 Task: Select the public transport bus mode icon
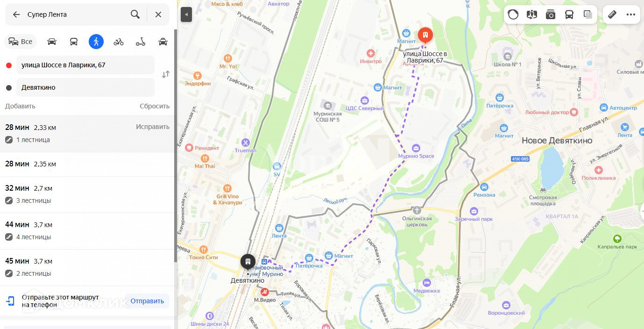pyautogui.click(x=74, y=42)
